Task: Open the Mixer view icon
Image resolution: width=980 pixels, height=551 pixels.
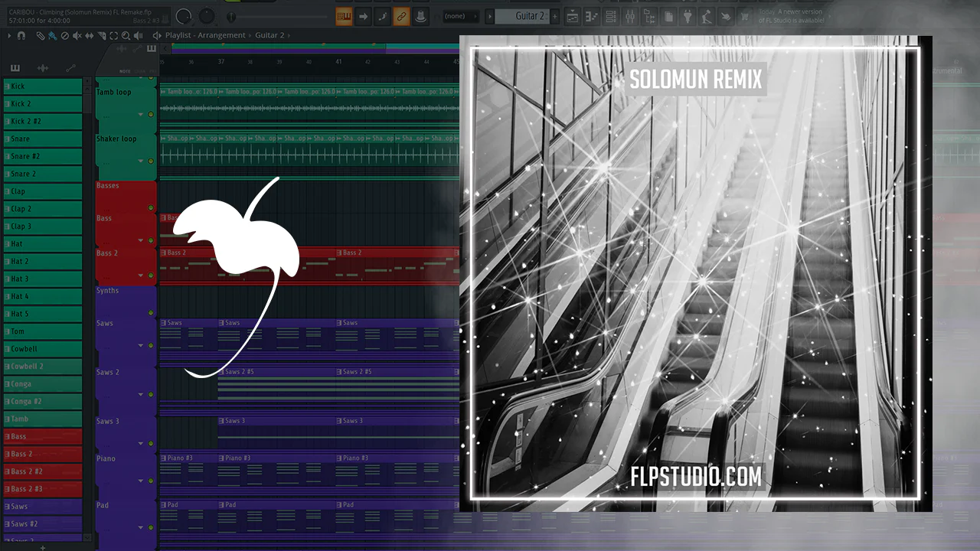Action: coord(630,16)
